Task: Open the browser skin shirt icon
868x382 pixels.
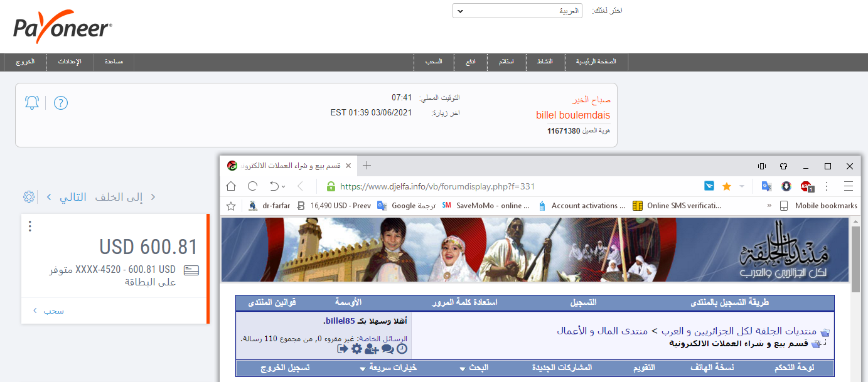Action: (784, 166)
